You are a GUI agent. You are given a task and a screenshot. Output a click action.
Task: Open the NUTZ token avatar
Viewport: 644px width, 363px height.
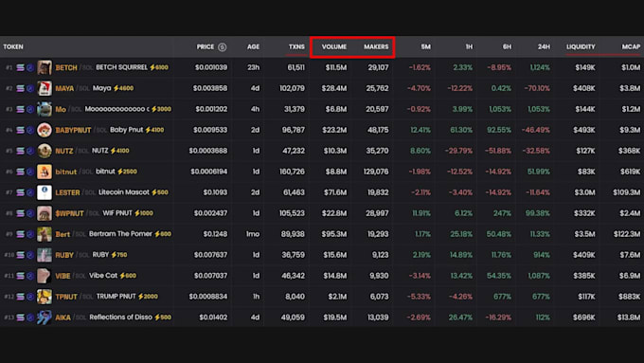click(x=45, y=151)
